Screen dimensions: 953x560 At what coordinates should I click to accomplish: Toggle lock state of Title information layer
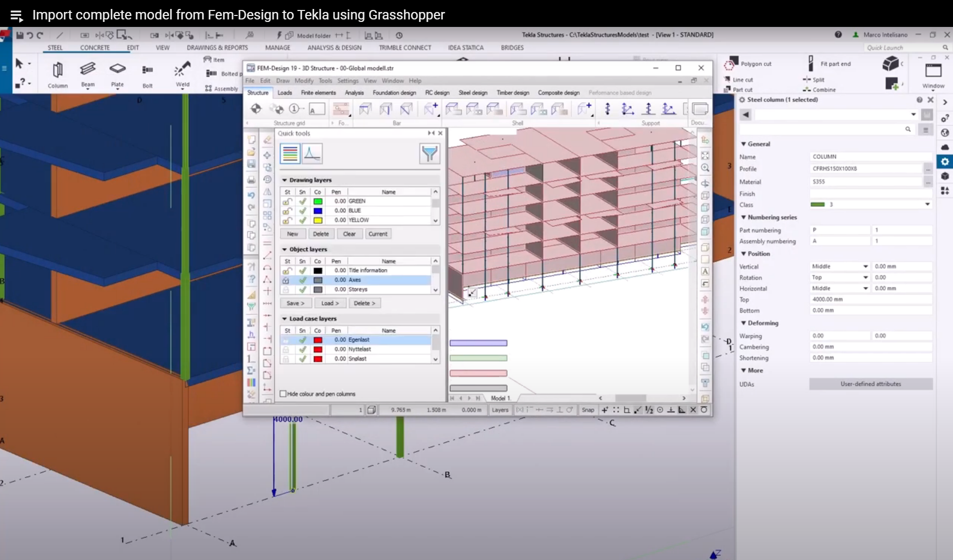click(287, 270)
